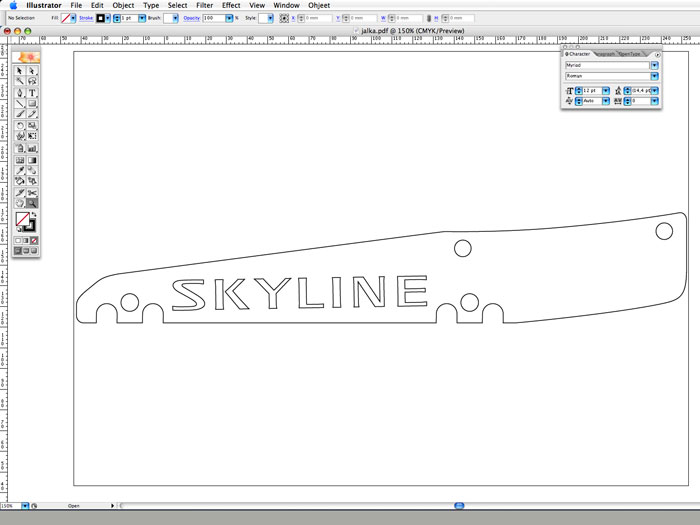700x525 pixels.
Task: Open the Apple menu
Action: [13, 5]
